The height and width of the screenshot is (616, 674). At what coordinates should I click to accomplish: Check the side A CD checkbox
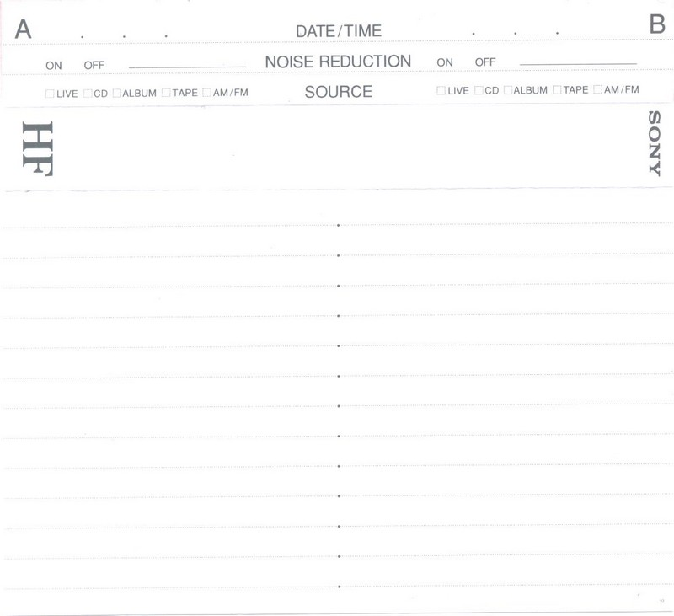(x=88, y=94)
